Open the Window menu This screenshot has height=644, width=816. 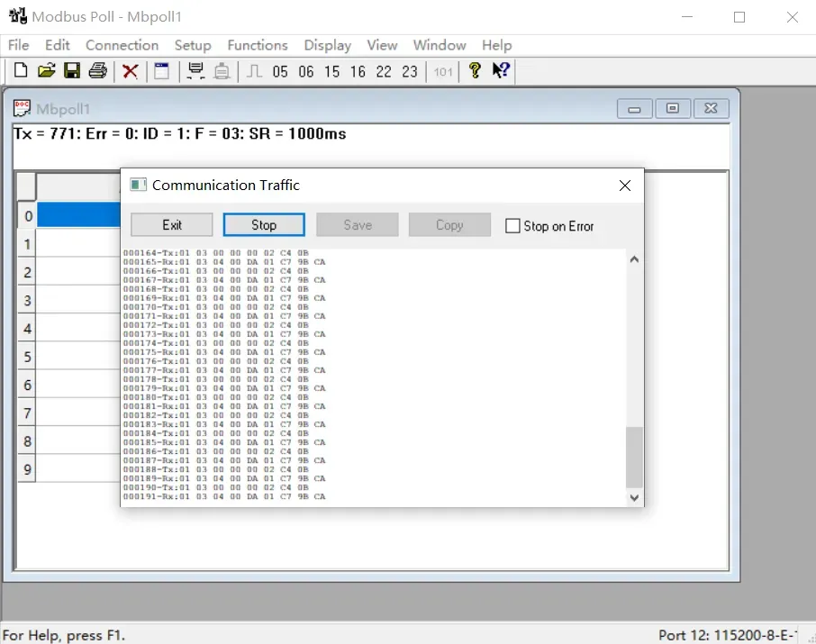(440, 45)
